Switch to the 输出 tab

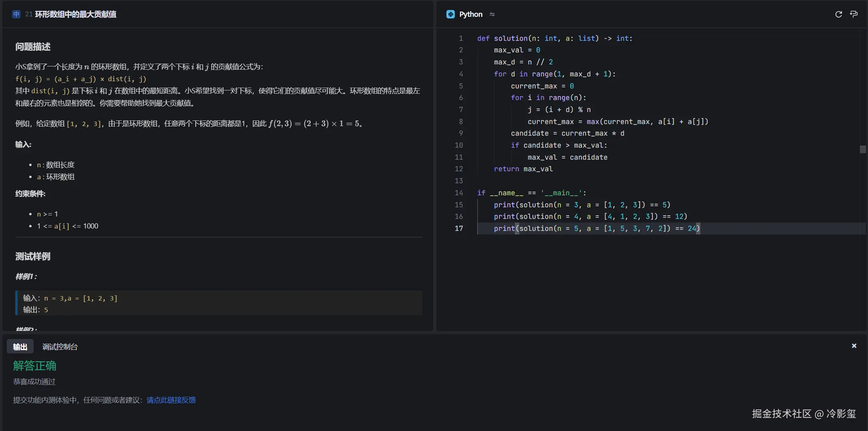(20, 347)
